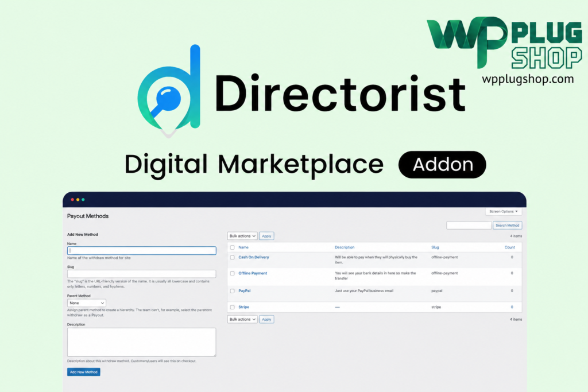This screenshot has height=392, width=588.
Task: Click the yellow window dot
Action: (78, 199)
